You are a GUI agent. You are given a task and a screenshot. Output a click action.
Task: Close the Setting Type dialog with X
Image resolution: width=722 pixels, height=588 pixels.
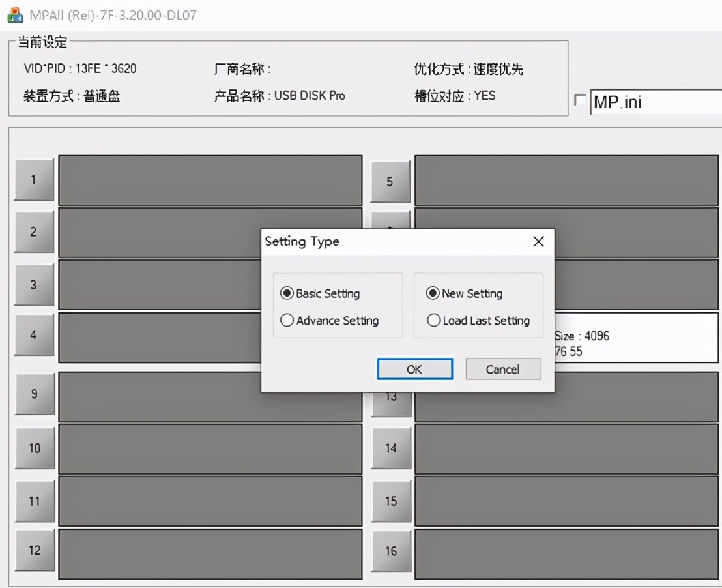coord(538,241)
